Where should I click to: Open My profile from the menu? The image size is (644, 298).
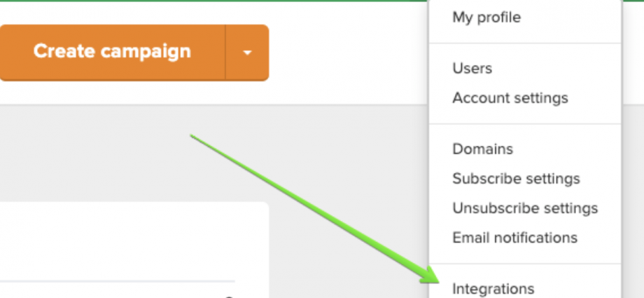click(x=486, y=18)
